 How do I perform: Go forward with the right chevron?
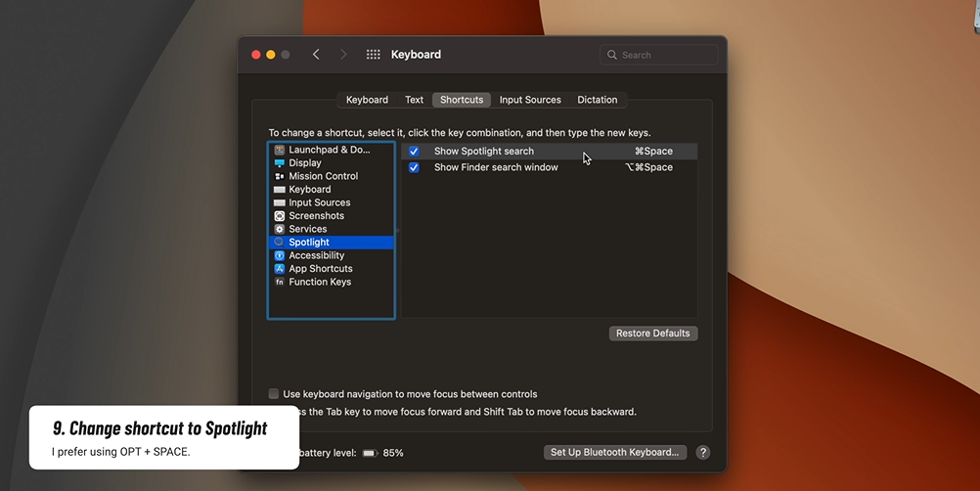pos(343,55)
